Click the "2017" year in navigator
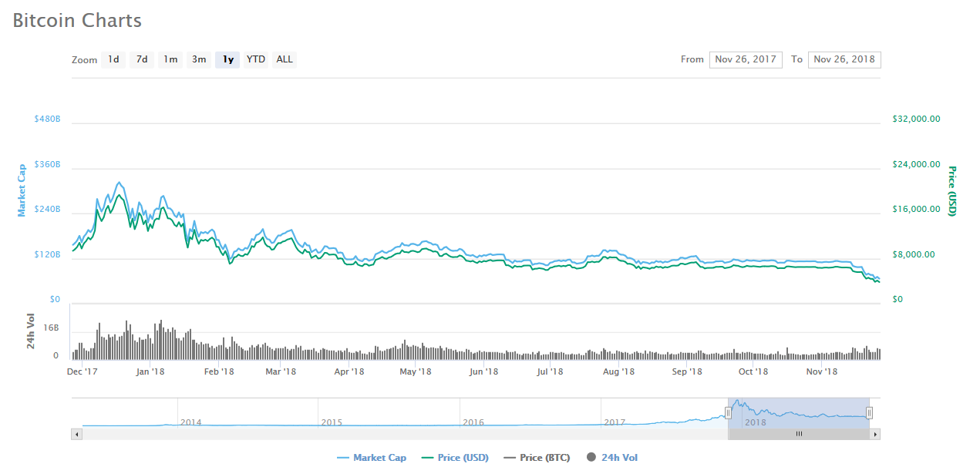The width and height of the screenshot is (980, 474). pos(615,422)
